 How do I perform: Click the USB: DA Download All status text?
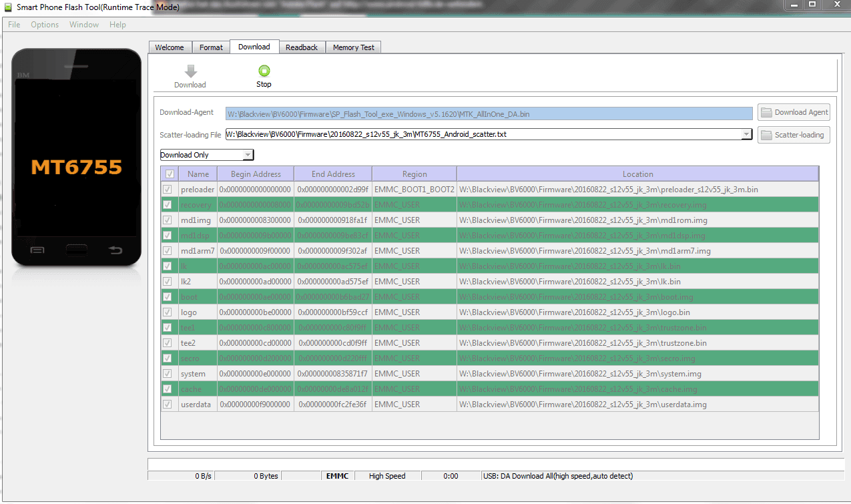pyautogui.click(x=558, y=476)
